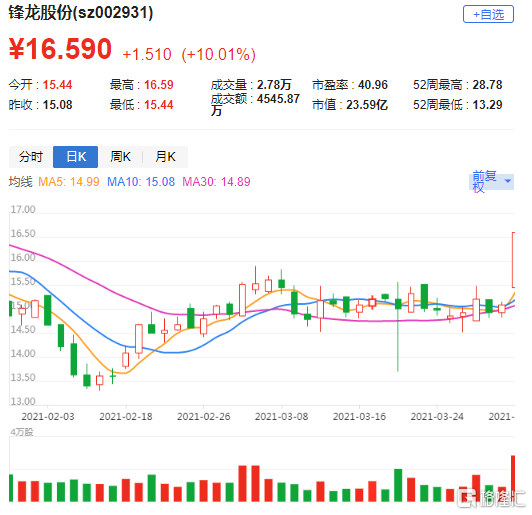Click the 2021-03-16 date axis label
This screenshot has width=532, height=515.
coord(359,416)
